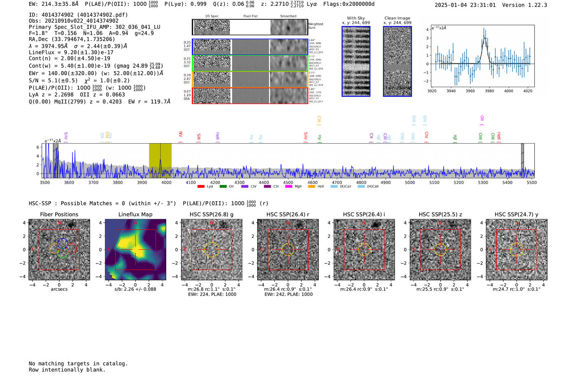Click the orange aperture circle in HSC g image
576x392 pixels.
point(211,250)
